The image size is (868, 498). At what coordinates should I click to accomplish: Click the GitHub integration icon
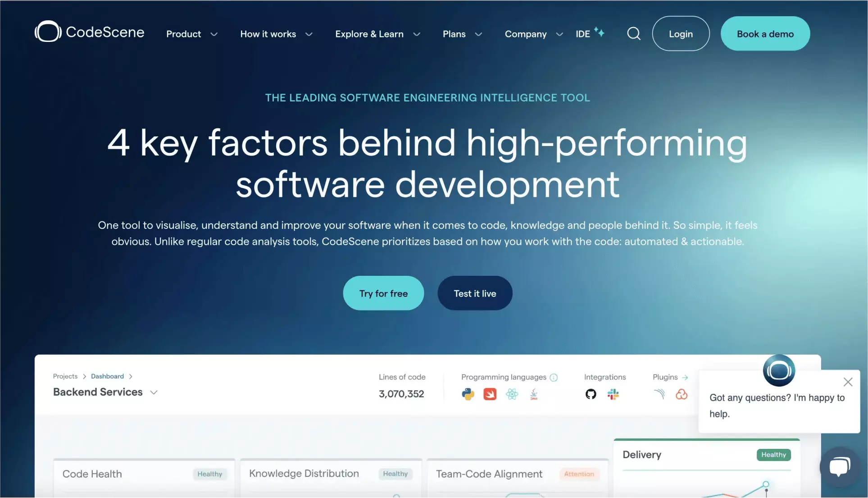point(590,393)
